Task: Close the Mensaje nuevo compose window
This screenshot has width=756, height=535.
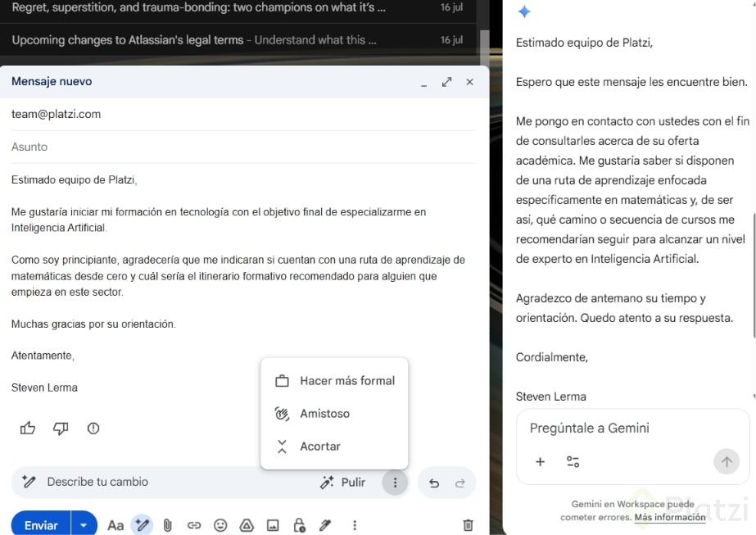Action: pos(469,82)
